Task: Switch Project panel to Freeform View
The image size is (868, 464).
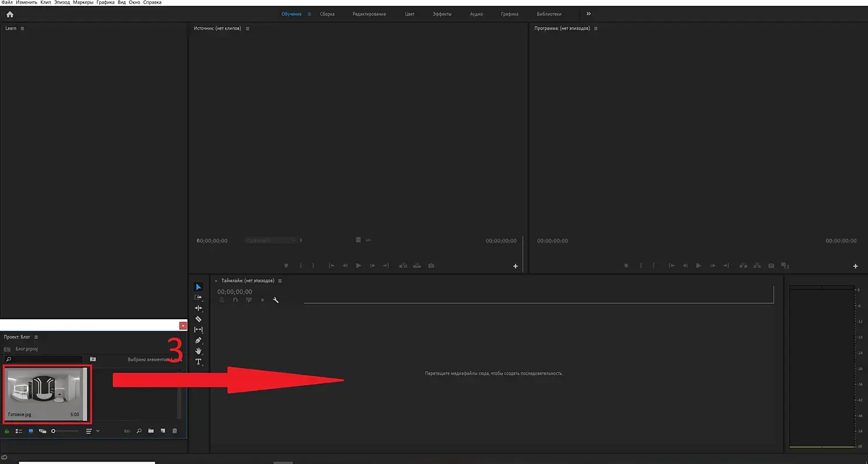Action: coord(43,431)
